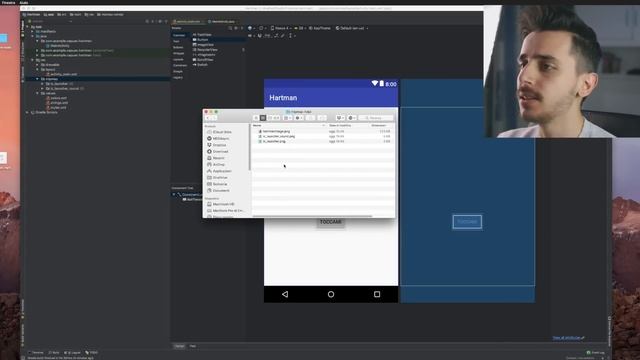Image resolution: width=640 pixels, height=360 pixels.
Task: Select activity_main.xml in project tree
Action: pos(62,74)
